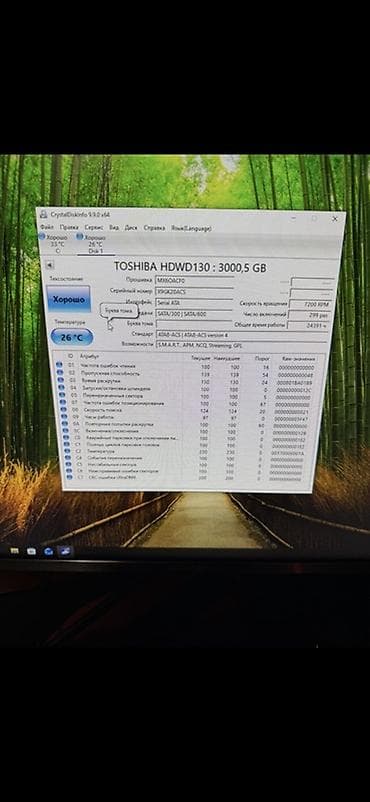This screenshot has height=802, width=370.
Task: Click the Прошивка firmware field
Action: tap(194, 280)
